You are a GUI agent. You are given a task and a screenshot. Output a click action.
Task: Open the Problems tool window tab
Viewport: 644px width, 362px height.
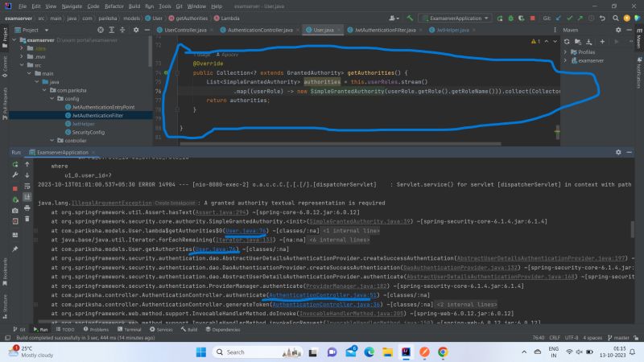click(96, 330)
